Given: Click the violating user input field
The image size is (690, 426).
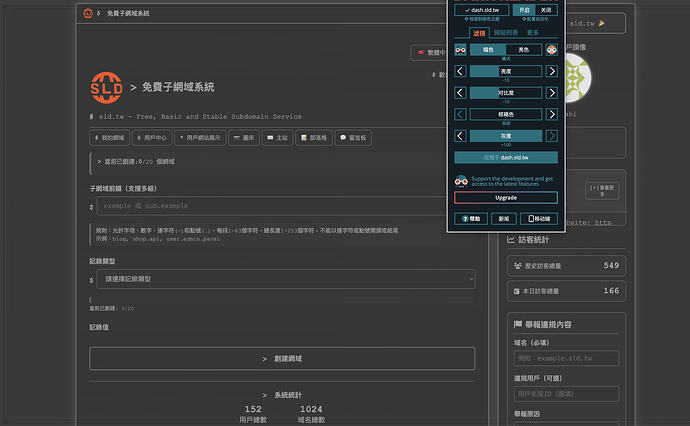Looking at the screenshot, I should 566,394.
